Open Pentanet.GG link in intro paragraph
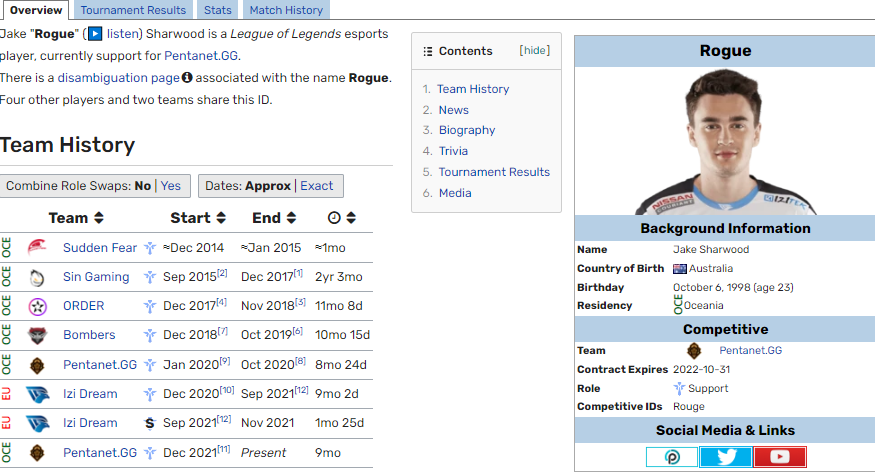875x472 pixels. (201, 56)
